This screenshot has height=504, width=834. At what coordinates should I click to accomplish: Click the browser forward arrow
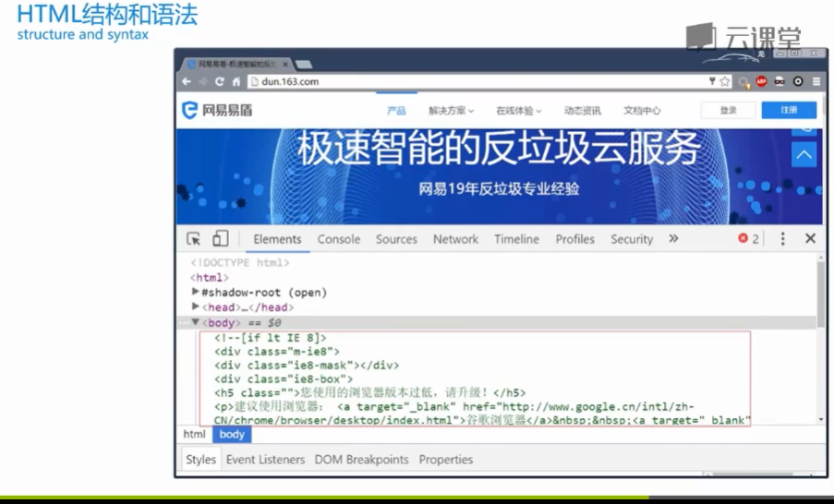click(202, 81)
